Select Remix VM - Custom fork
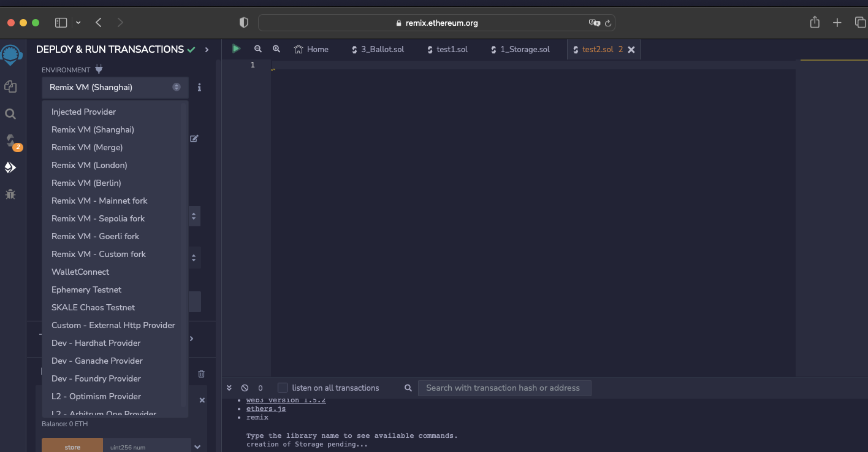 115,254
